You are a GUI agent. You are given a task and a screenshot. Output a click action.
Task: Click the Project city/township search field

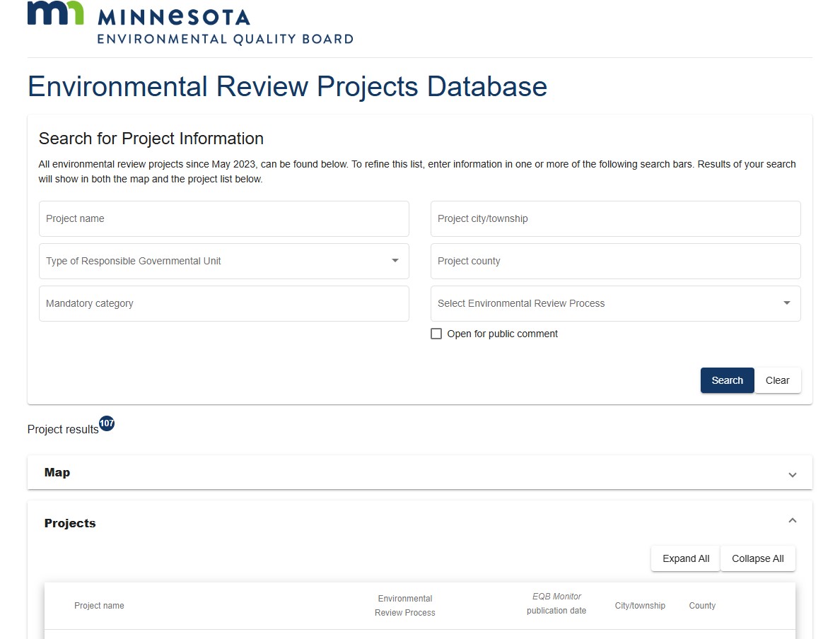click(x=615, y=218)
